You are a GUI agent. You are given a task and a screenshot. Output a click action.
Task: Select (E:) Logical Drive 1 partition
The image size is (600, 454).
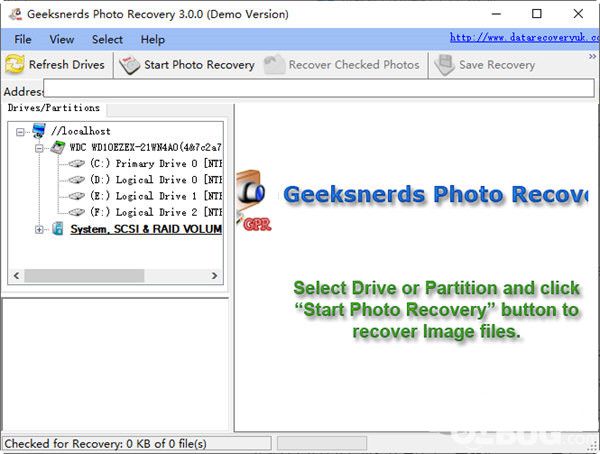pos(156,196)
